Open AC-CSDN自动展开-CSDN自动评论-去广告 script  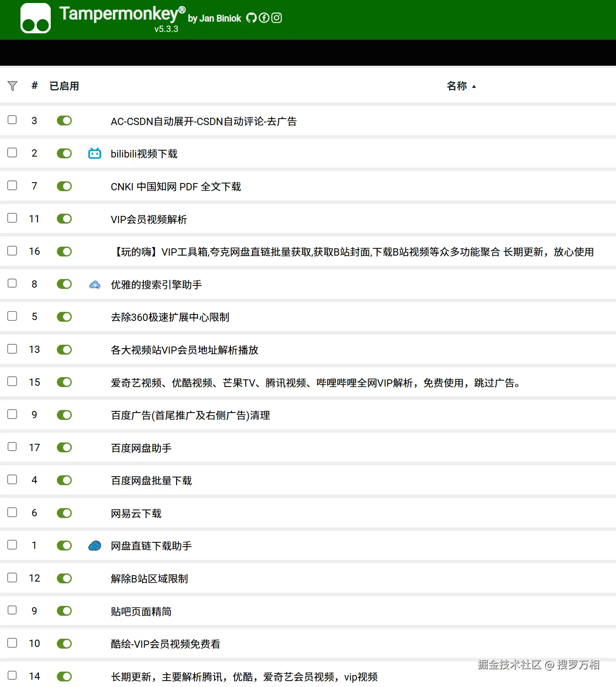click(x=204, y=122)
